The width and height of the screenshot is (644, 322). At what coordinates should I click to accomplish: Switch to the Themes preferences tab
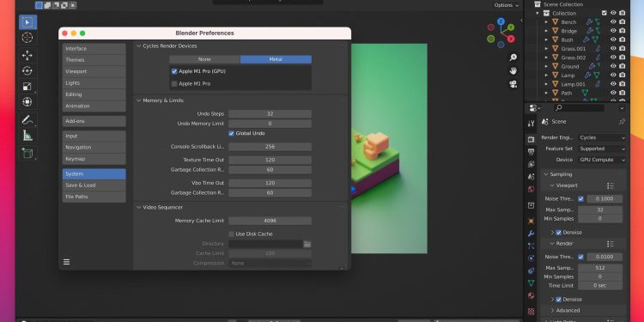tap(94, 60)
